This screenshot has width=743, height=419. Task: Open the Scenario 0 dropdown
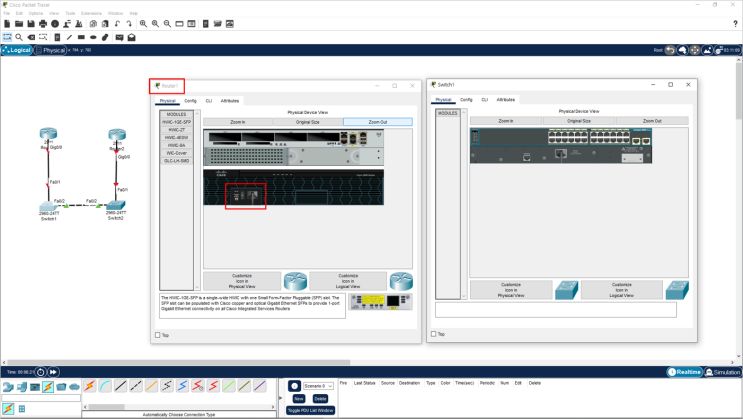pyautogui.click(x=318, y=386)
